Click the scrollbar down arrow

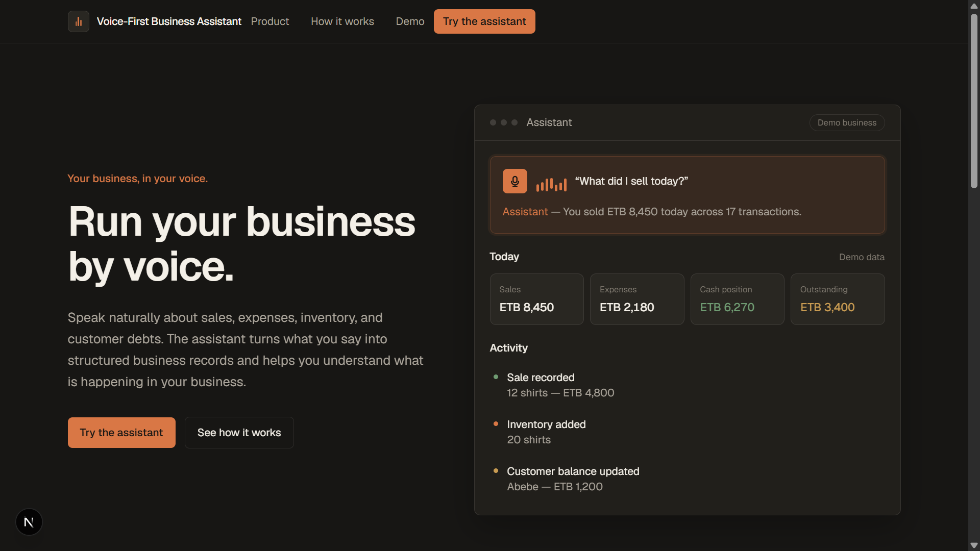coord(974,545)
